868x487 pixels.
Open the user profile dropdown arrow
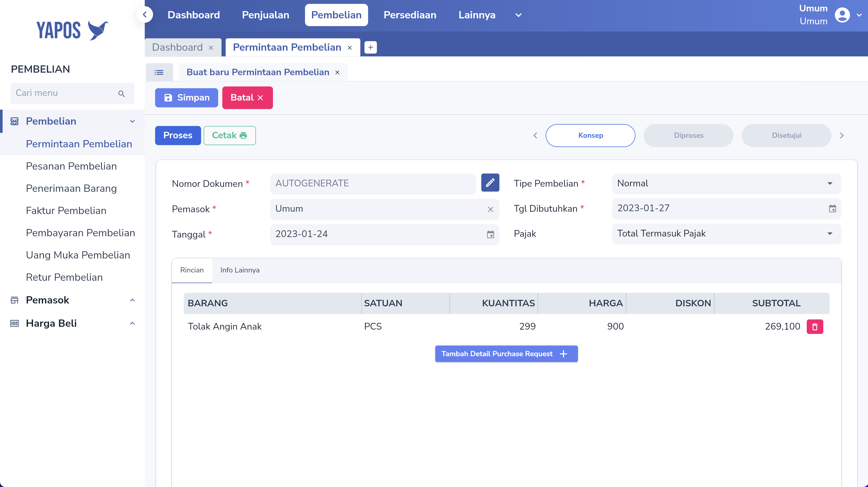[x=859, y=15]
